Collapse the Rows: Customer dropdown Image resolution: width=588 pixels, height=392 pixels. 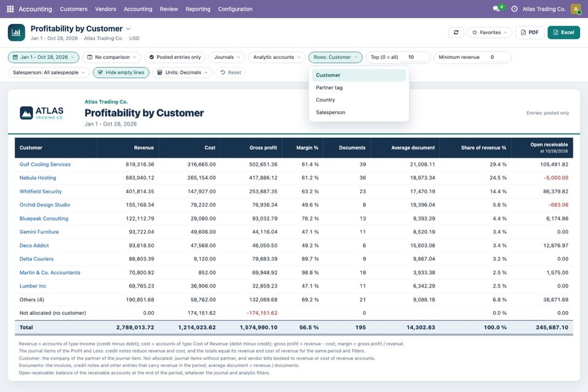pos(335,57)
